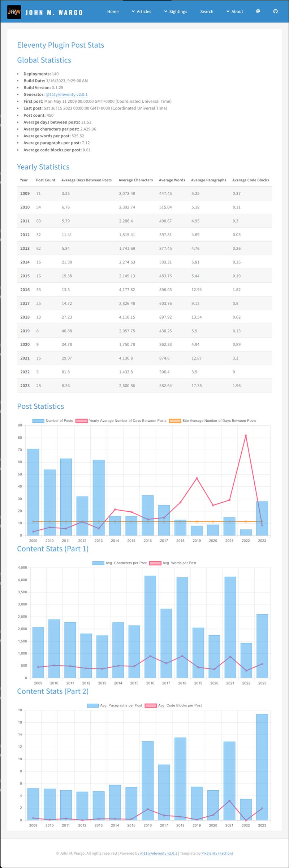The height and width of the screenshot is (868, 289).
Task: Click Average words per post 525.52 entry
Action: [54, 136]
